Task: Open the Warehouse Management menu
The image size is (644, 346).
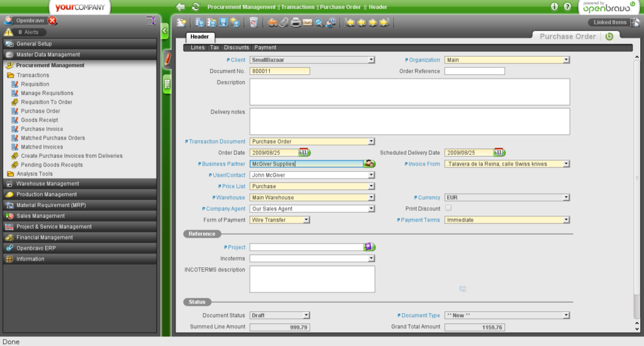Action: click(x=80, y=184)
